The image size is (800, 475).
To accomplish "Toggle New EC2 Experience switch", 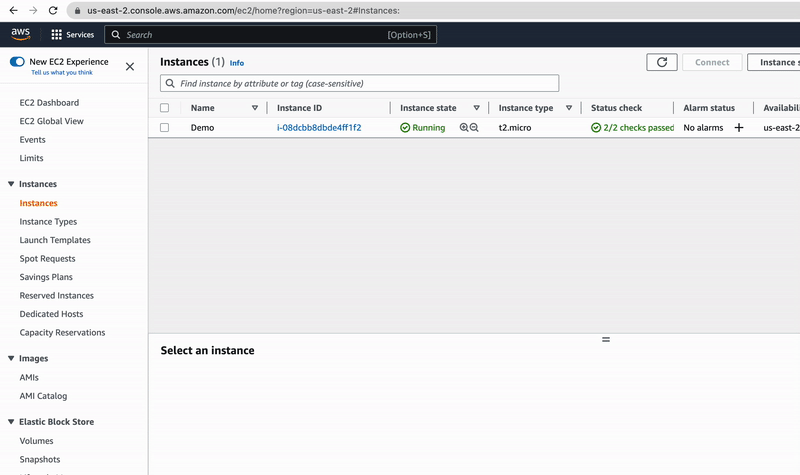I will coord(17,62).
